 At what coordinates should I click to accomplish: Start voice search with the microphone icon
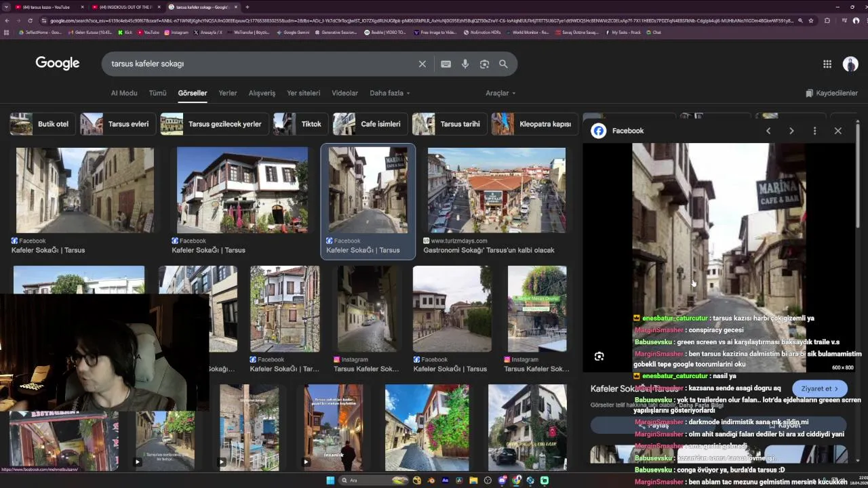(x=465, y=64)
